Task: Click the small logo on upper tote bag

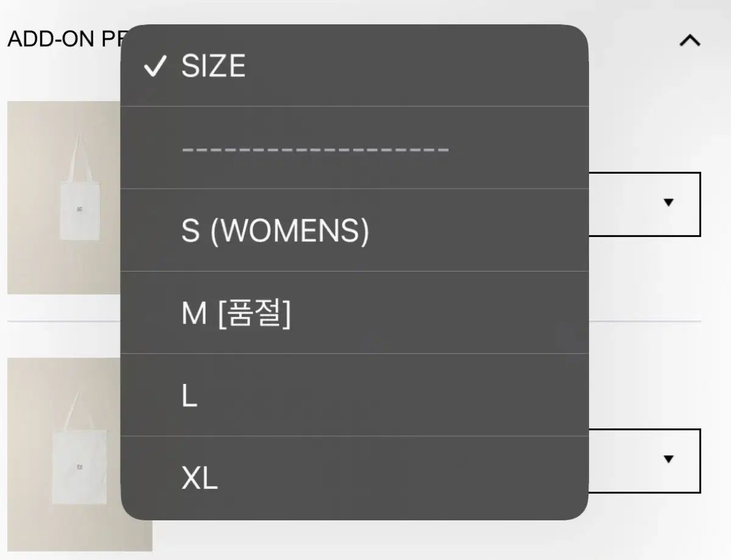Action: click(x=79, y=209)
